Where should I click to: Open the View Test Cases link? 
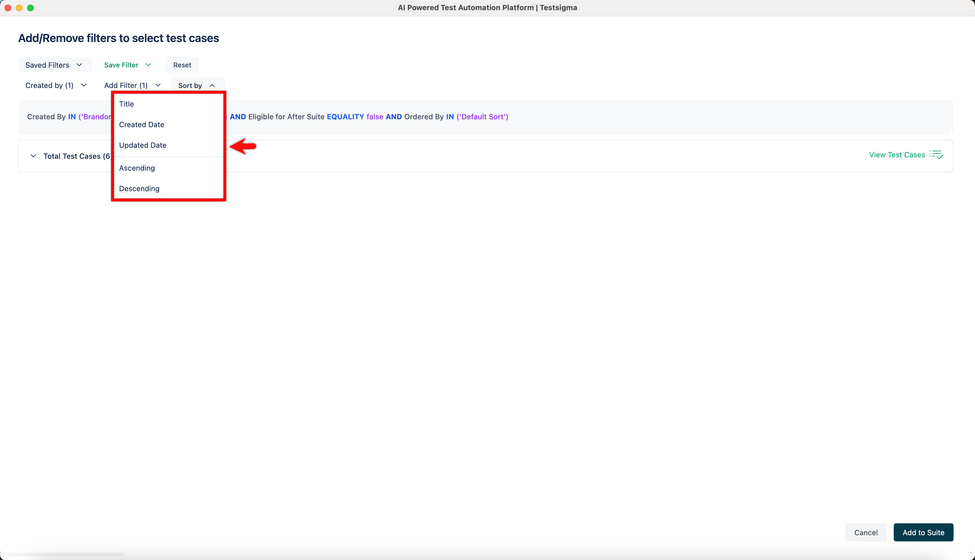(897, 155)
